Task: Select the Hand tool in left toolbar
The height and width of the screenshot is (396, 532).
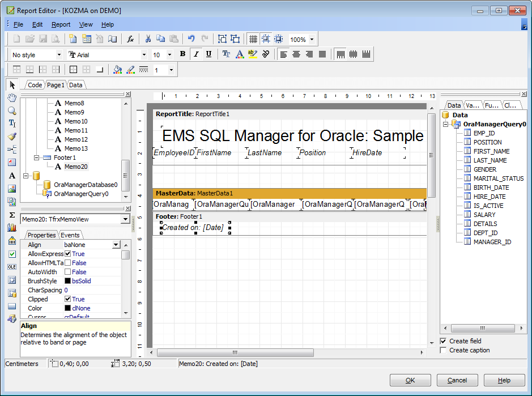Action: [12, 97]
